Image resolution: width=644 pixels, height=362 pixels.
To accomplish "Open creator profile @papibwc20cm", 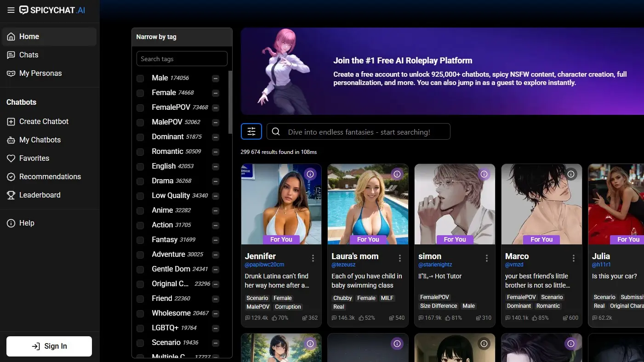I will (x=264, y=265).
